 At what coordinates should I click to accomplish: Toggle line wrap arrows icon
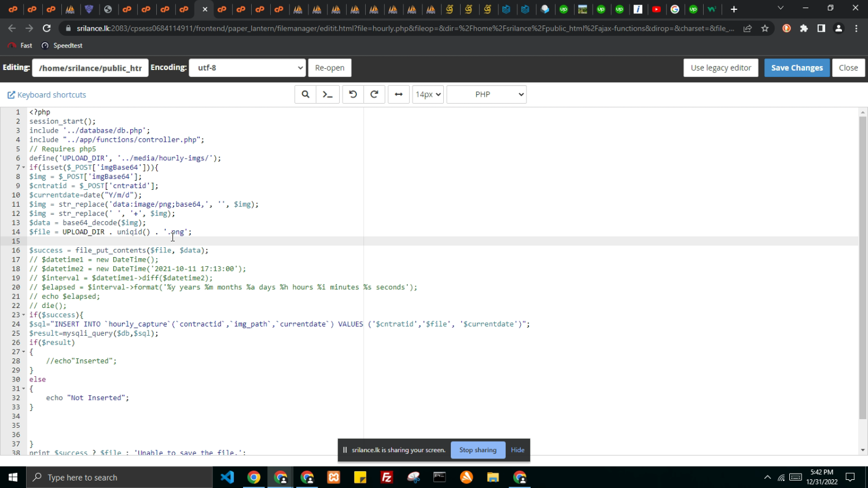(399, 94)
